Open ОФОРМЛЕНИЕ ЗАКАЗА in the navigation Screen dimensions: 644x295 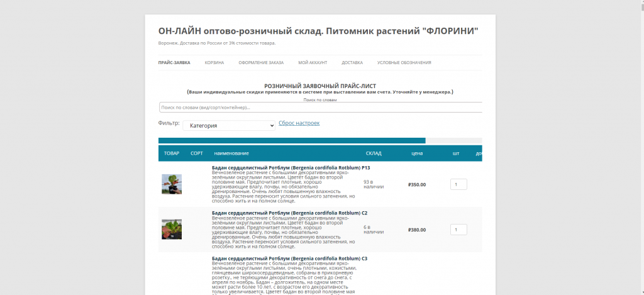pyautogui.click(x=260, y=63)
